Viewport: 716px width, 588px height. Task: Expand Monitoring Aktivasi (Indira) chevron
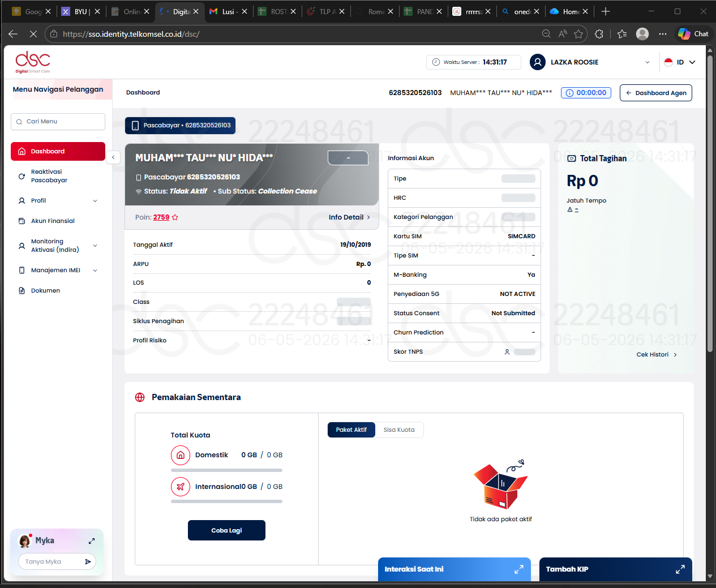point(95,246)
